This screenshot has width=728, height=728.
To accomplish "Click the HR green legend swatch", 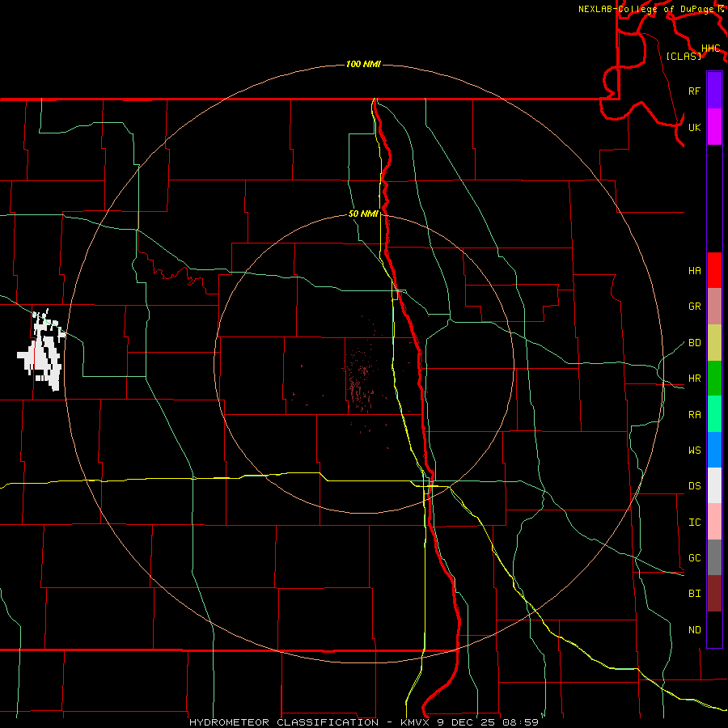I will (714, 379).
